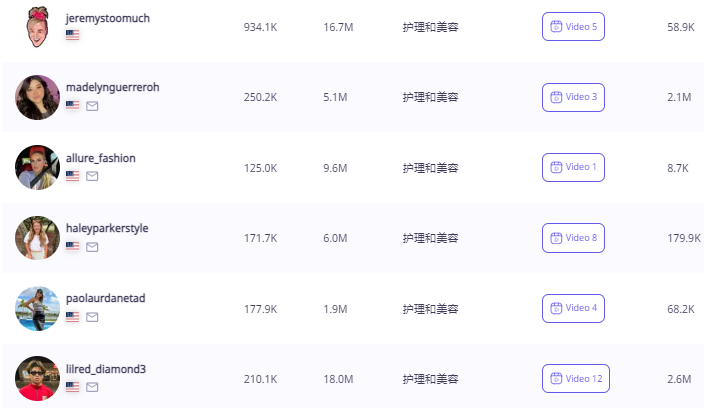Open paolaurdanetad profile photo

[37, 309]
